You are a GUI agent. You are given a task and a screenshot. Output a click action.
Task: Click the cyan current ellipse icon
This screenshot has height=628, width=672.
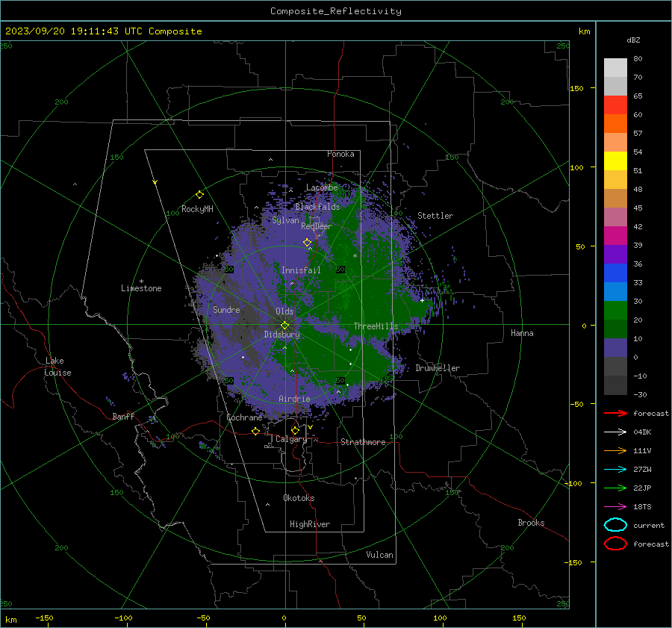[615, 525]
